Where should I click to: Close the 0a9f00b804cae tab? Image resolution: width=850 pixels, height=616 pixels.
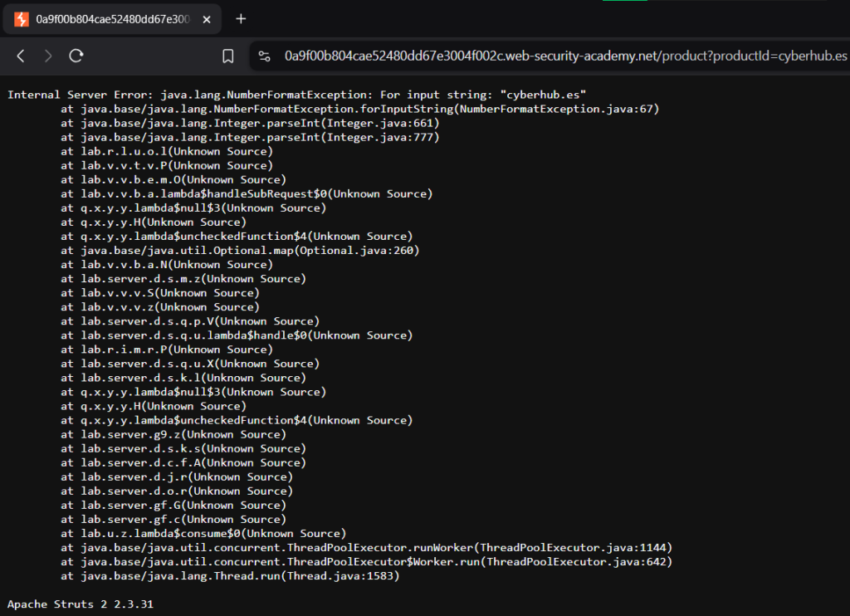coord(207,20)
